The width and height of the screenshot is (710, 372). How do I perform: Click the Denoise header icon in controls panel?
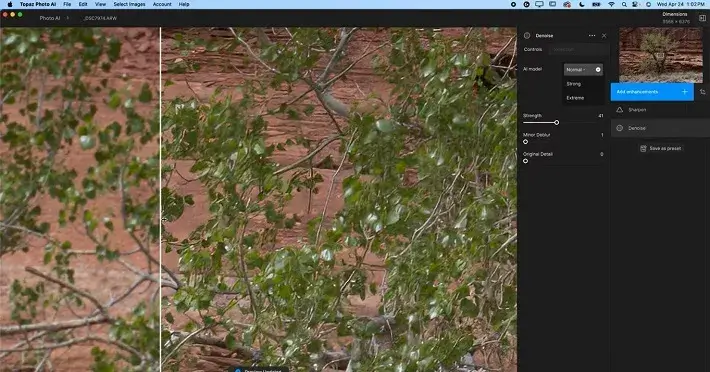527,35
